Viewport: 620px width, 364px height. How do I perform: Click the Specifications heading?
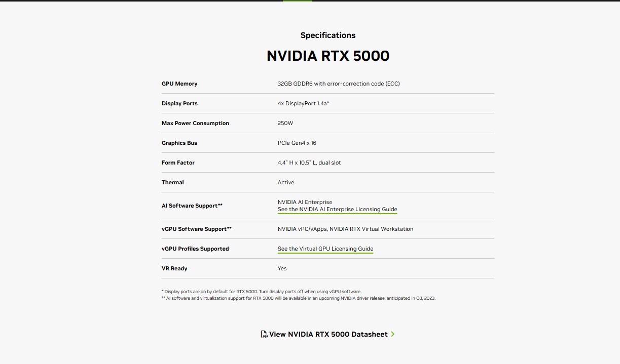pyautogui.click(x=328, y=35)
